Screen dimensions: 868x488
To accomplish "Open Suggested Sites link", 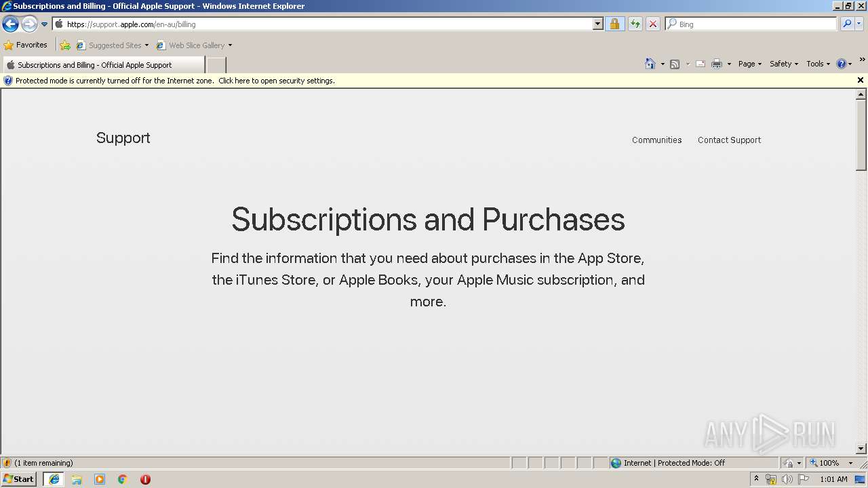I will (112, 45).
